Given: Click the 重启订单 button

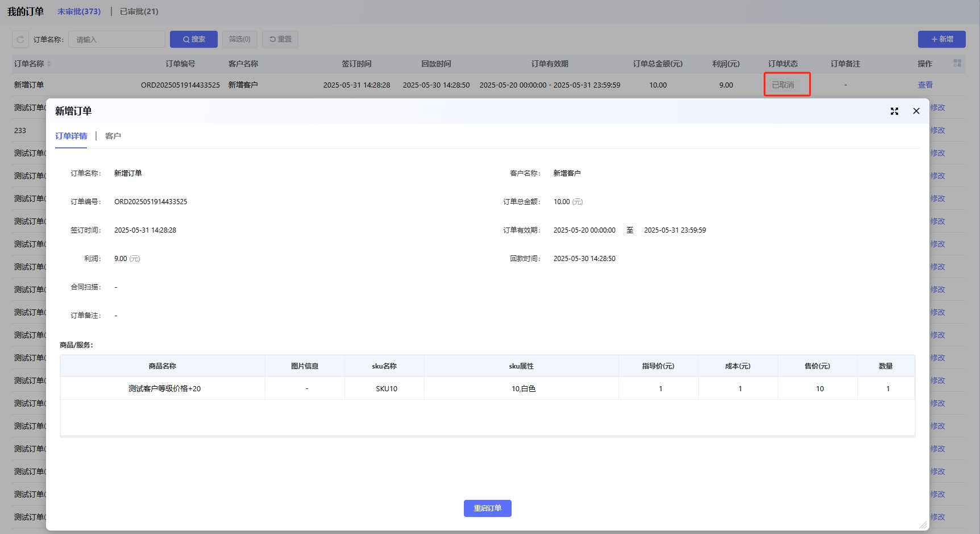Looking at the screenshot, I should point(487,508).
